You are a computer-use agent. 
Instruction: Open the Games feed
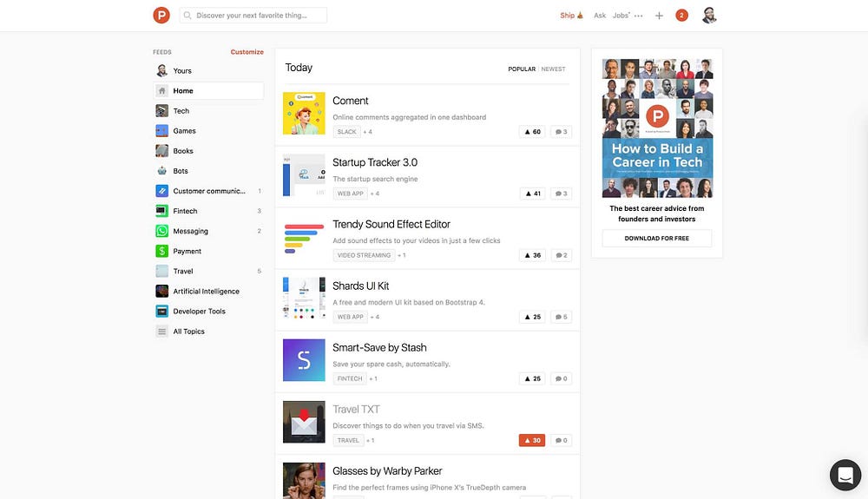[x=208, y=131]
